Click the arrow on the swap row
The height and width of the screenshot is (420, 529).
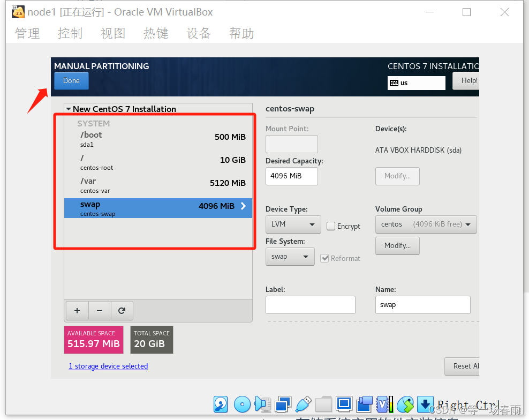243,206
